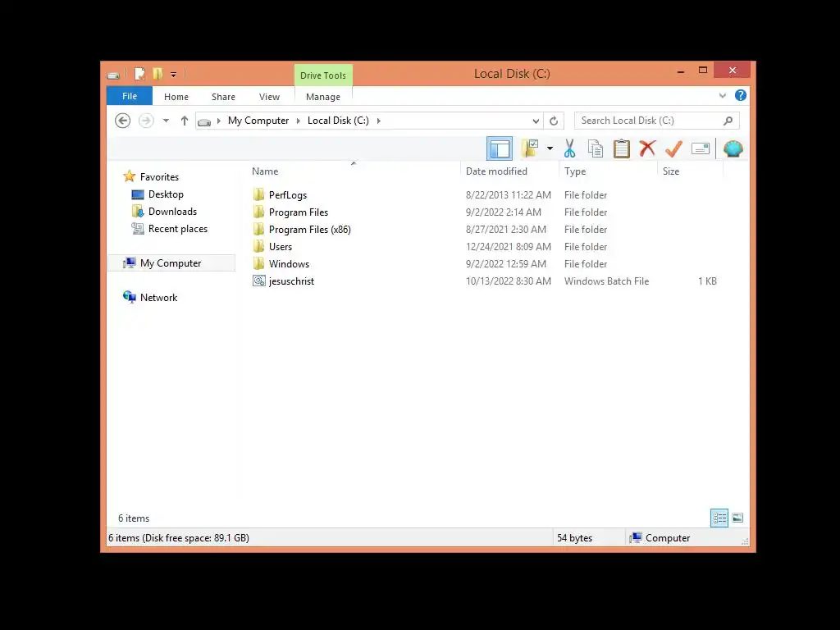Image resolution: width=840 pixels, height=630 pixels.
Task: Click the Cut scissors icon
Action: (569, 148)
